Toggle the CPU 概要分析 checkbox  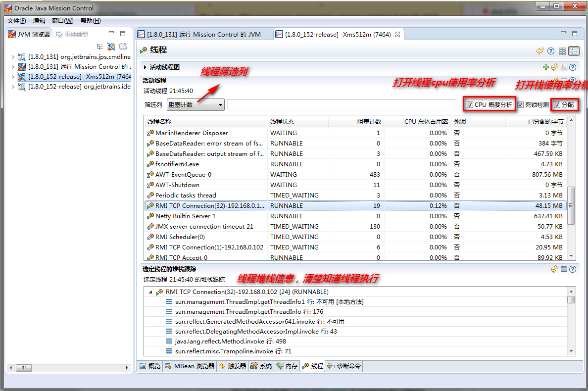(x=470, y=105)
